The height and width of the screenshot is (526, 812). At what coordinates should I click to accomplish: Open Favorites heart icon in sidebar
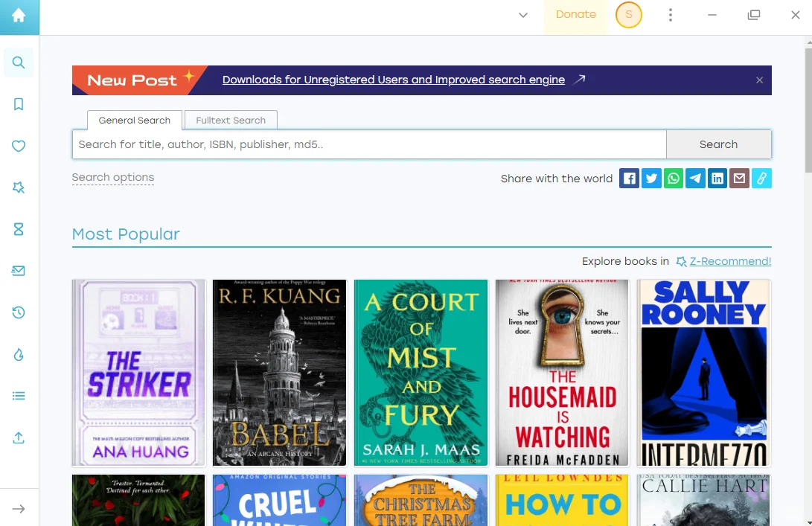tap(19, 146)
